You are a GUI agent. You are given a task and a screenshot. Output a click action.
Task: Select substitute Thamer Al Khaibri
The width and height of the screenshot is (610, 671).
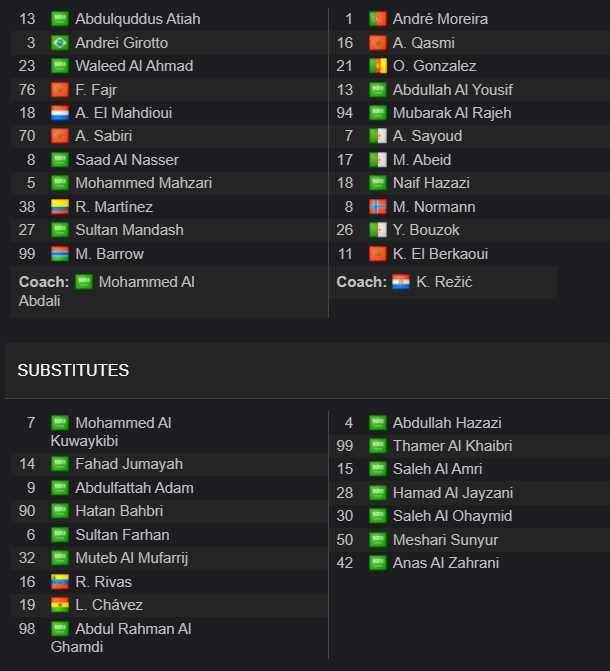click(x=452, y=446)
